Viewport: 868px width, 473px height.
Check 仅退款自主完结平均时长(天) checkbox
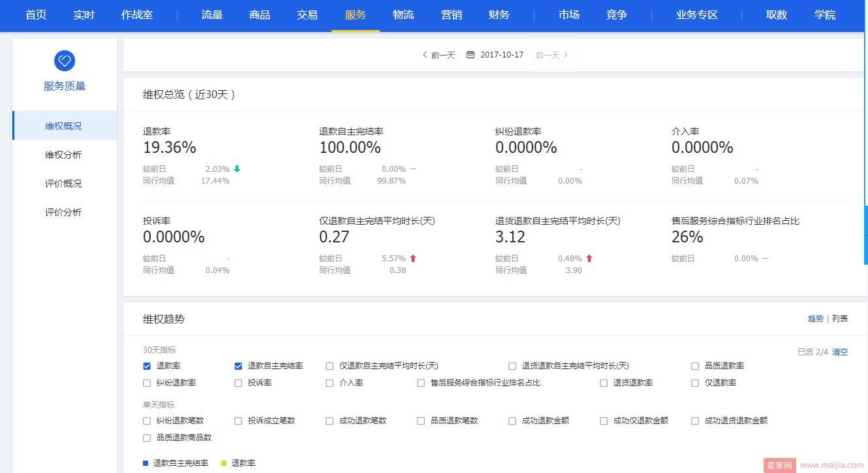(330, 366)
